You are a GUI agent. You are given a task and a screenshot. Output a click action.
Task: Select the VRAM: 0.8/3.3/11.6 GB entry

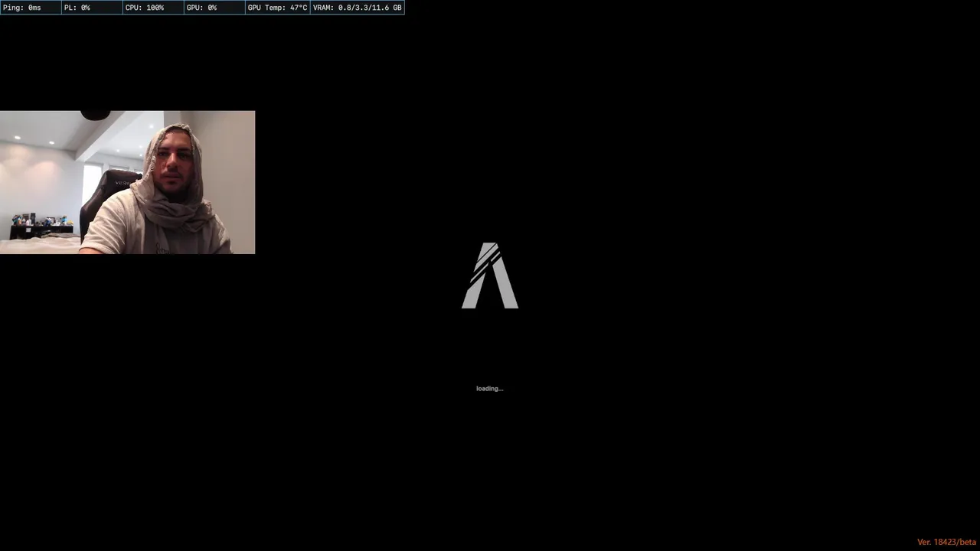[357, 8]
